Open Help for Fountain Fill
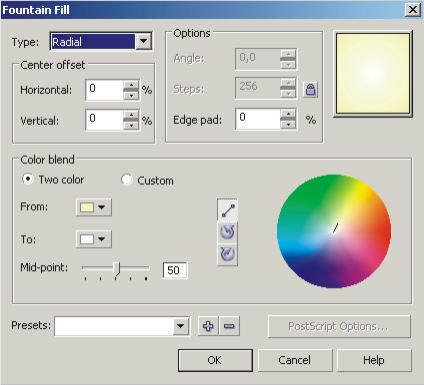 (374, 360)
